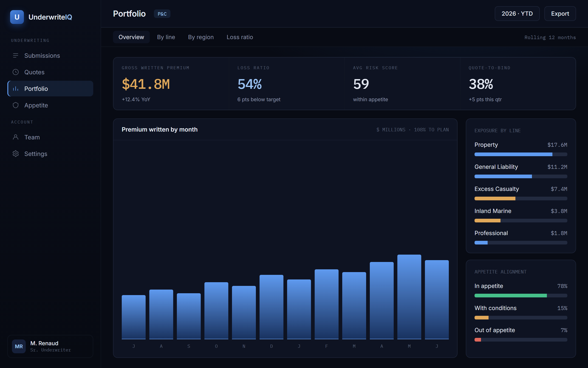
Task: Click the +5 pts this qtr text
Action: pyautogui.click(x=485, y=99)
